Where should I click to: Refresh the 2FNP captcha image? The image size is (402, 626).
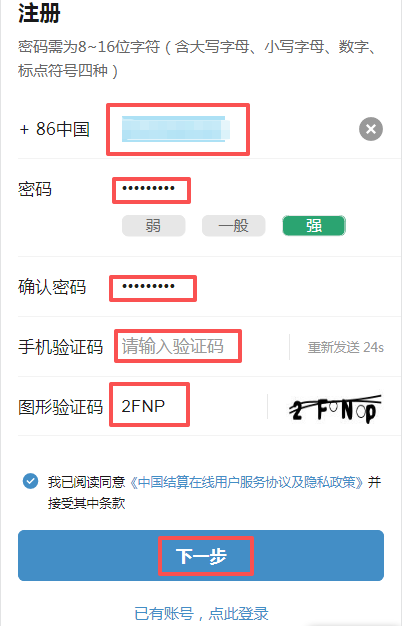point(335,408)
